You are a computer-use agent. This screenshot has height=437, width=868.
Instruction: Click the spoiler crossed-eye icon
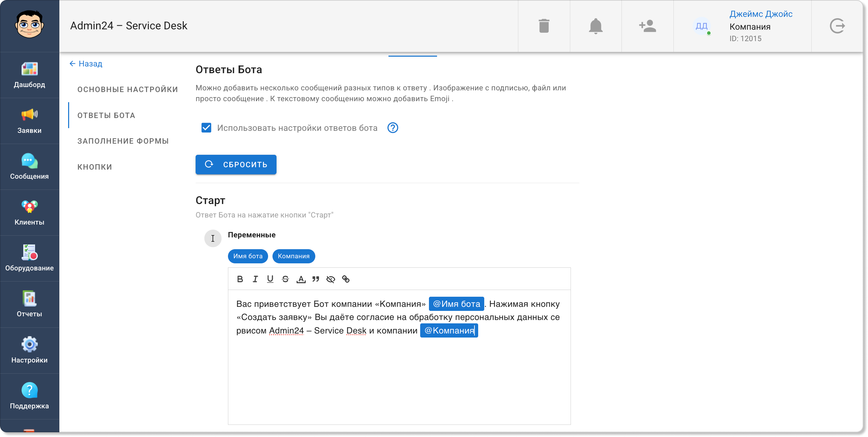point(330,279)
